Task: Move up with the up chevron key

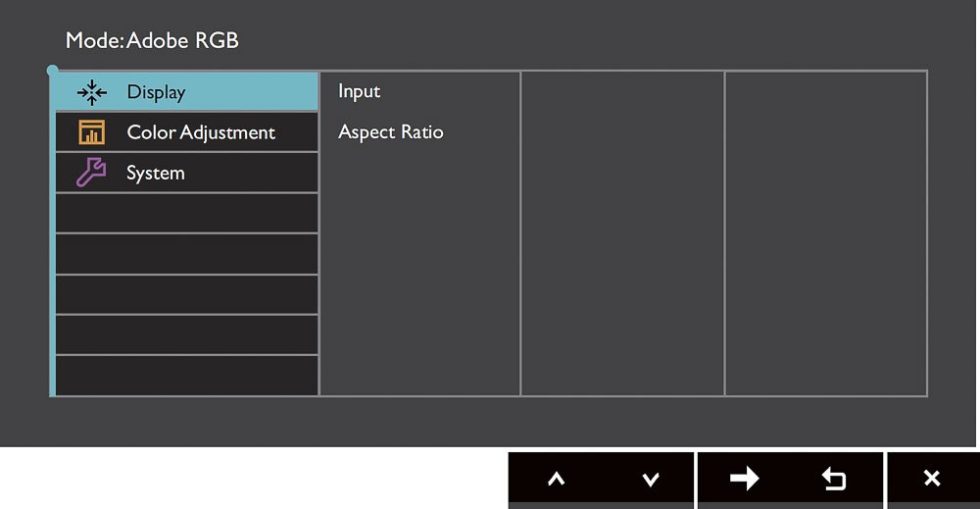Action: point(557,479)
